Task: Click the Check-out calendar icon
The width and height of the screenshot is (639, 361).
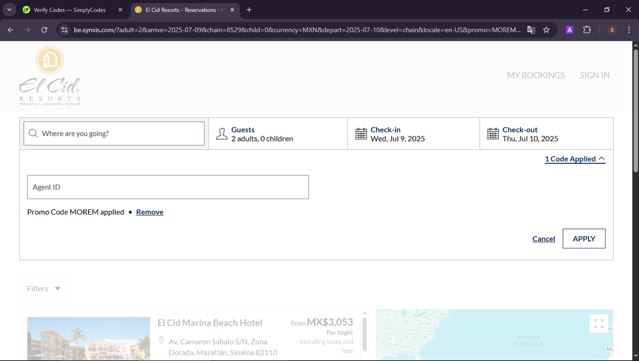Action: pyautogui.click(x=493, y=134)
